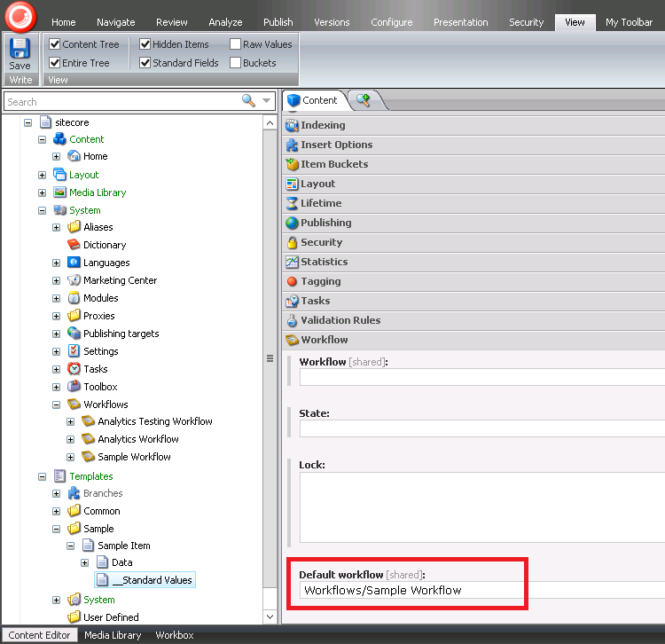Click the Save floppy disk icon
The height and width of the screenshot is (644, 665).
point(20,48)
